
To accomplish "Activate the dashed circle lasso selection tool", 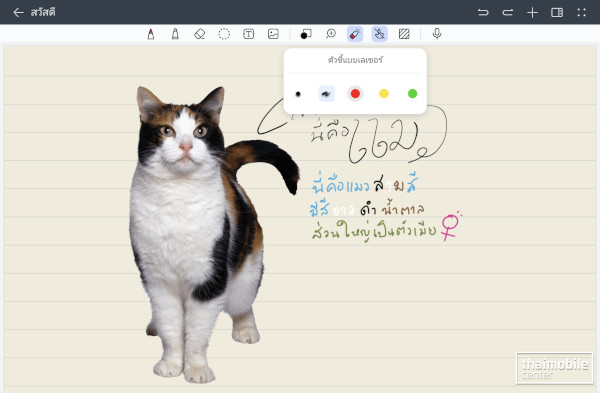I will [224, 34].
